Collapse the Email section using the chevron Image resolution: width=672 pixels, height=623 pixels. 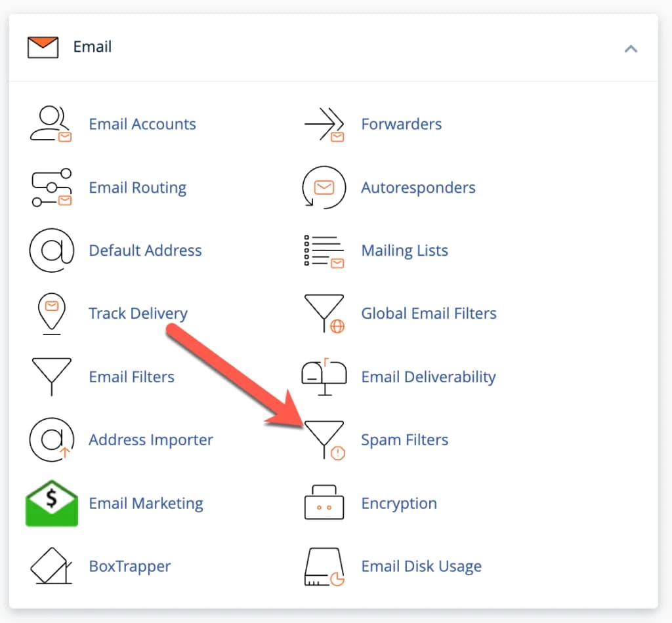pos(631,48)
